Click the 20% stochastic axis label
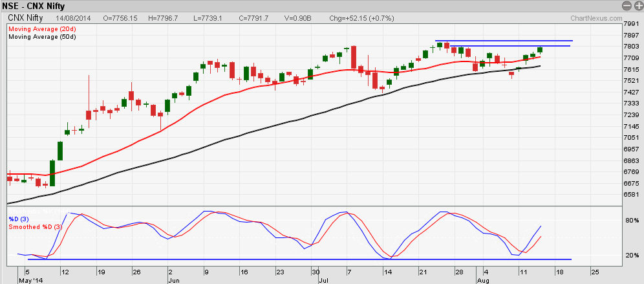Screen dimensions: 644x284 tap(632, 256)
